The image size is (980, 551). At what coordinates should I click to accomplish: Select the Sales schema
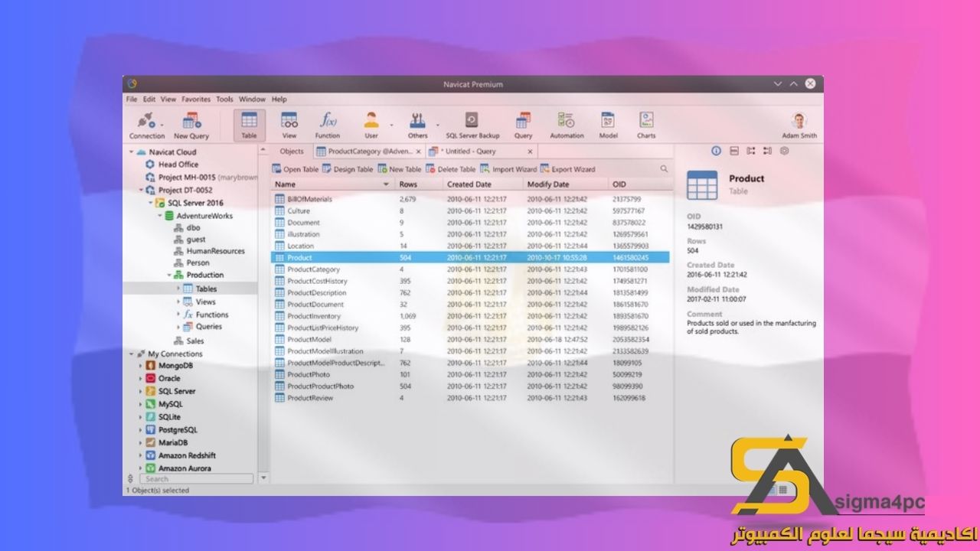pos(195,341)
